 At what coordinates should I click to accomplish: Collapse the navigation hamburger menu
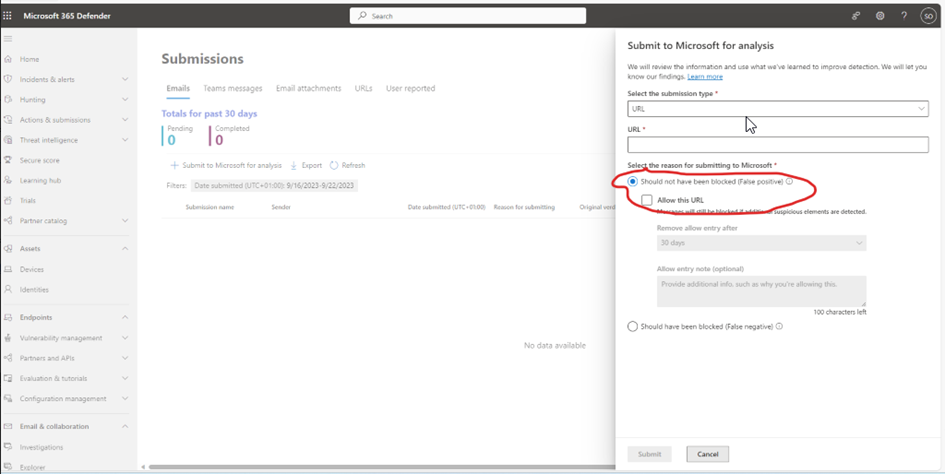[8, 39]
